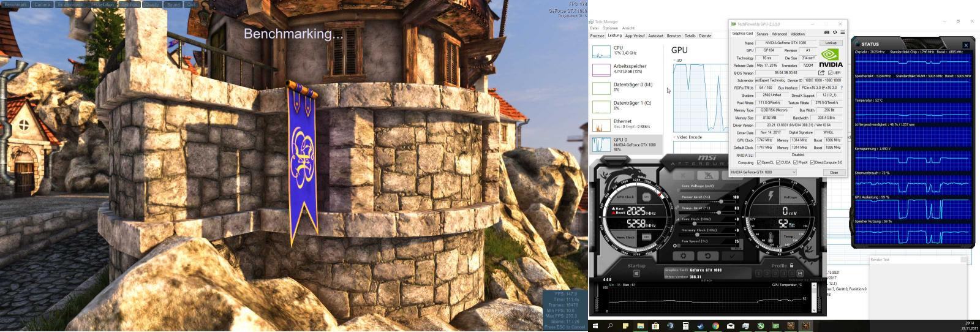Click GPU-Z refresh icon

coord(835,32)
